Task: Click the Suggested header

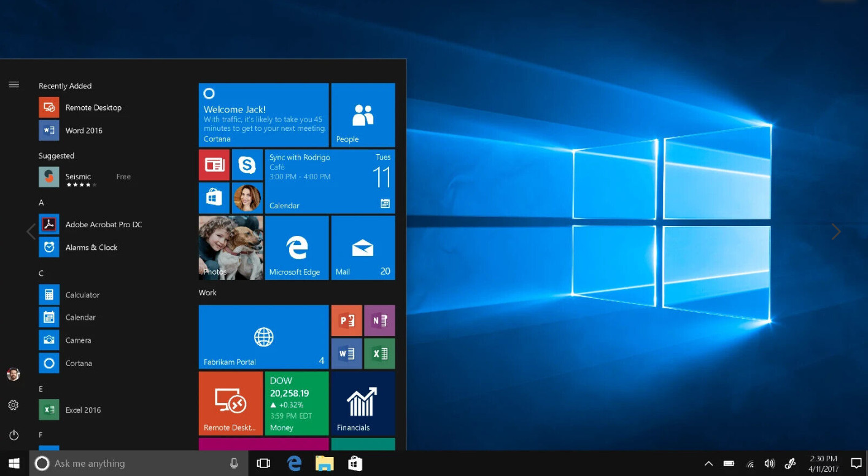Action: [56, 156]
